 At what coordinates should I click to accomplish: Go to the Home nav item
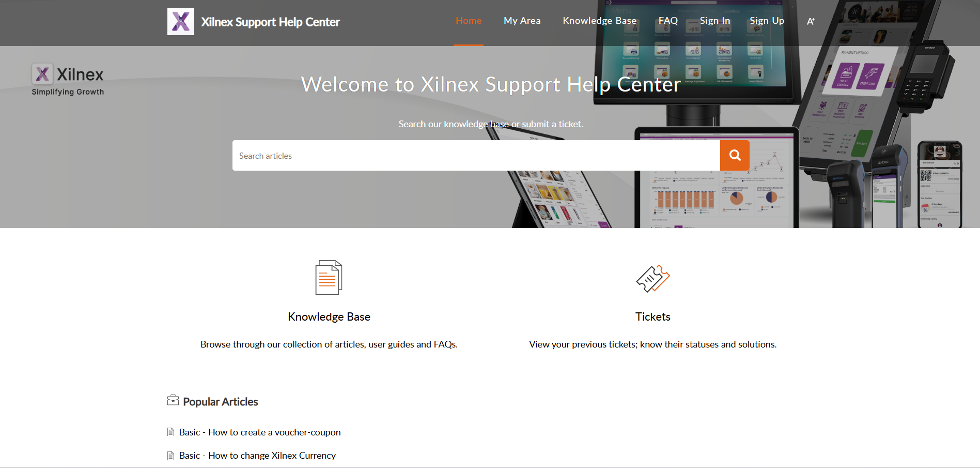(x=469, y=21)
